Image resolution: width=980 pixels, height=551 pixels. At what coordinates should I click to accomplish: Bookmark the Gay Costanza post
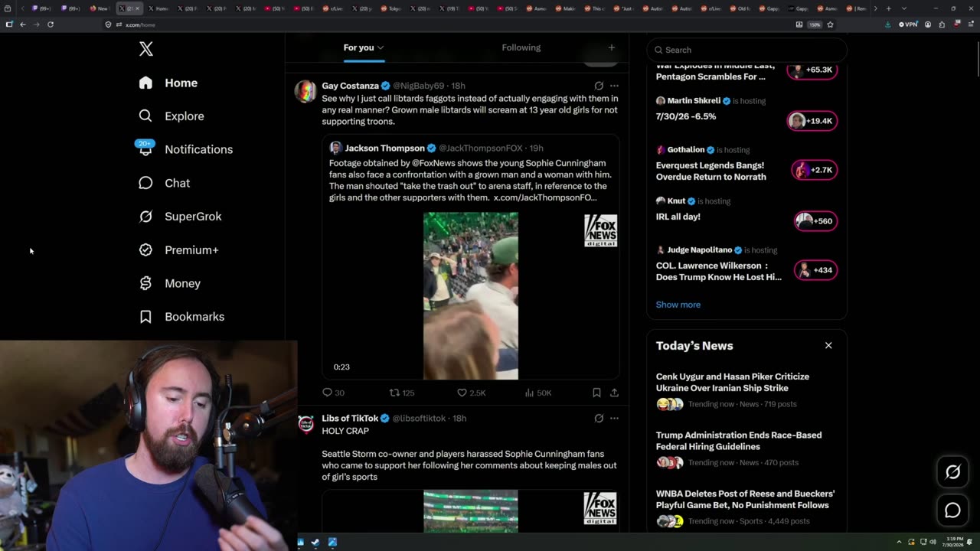[596, 393]
